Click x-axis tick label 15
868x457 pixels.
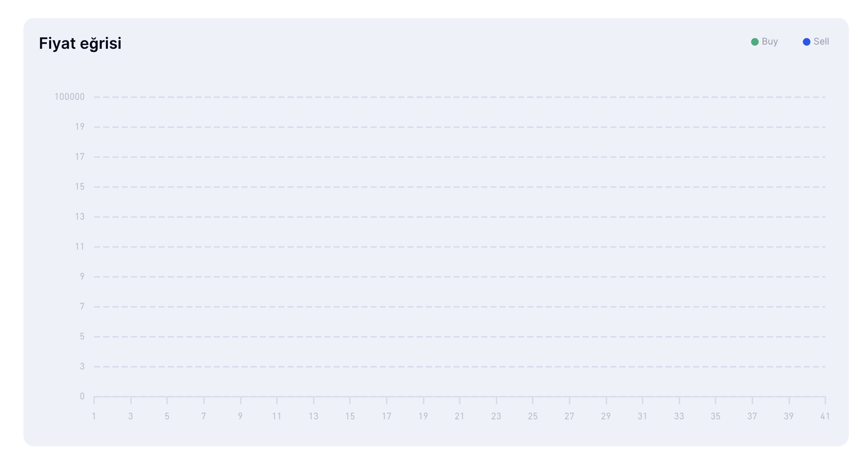click(350, 416)
